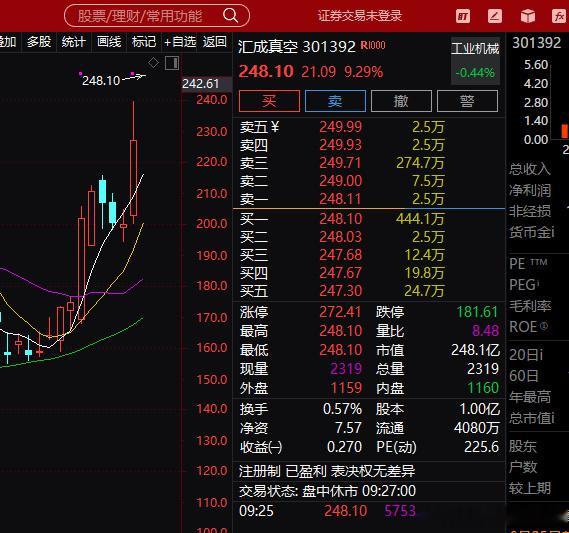Click the 股东 item in right panel

coord(523,446)
